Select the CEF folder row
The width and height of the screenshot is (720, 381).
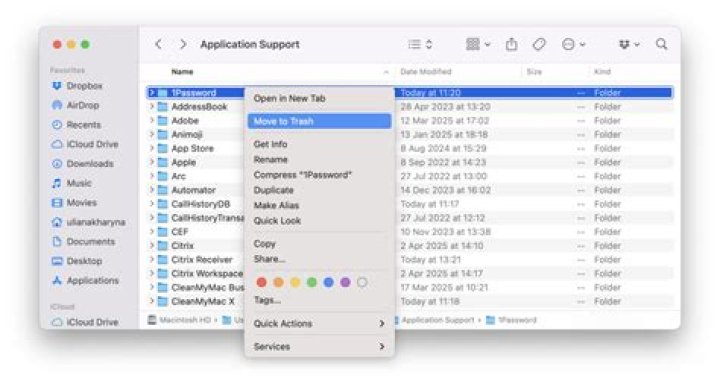click(x=410, y=232)
